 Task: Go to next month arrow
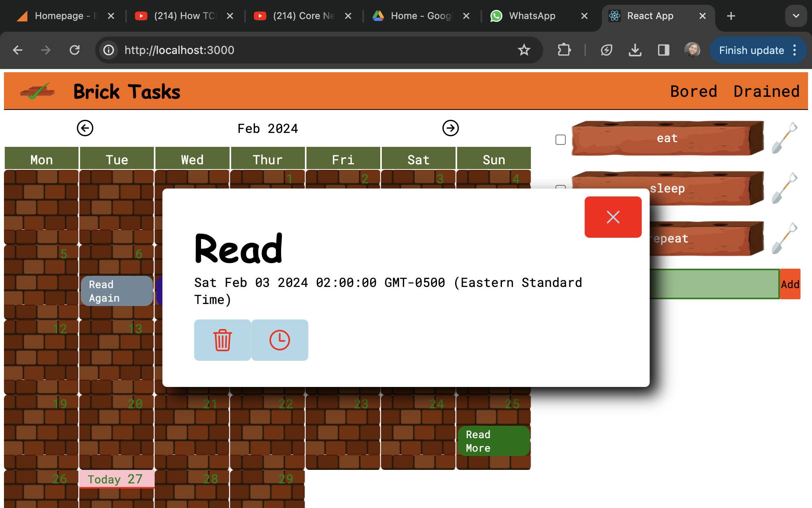point(450,128)
